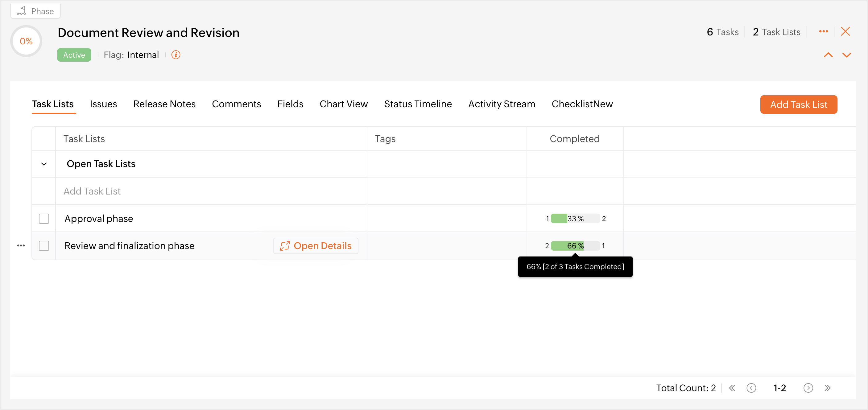Click Open Details for Review phase
868x410 pixels.
click(315, 246)
